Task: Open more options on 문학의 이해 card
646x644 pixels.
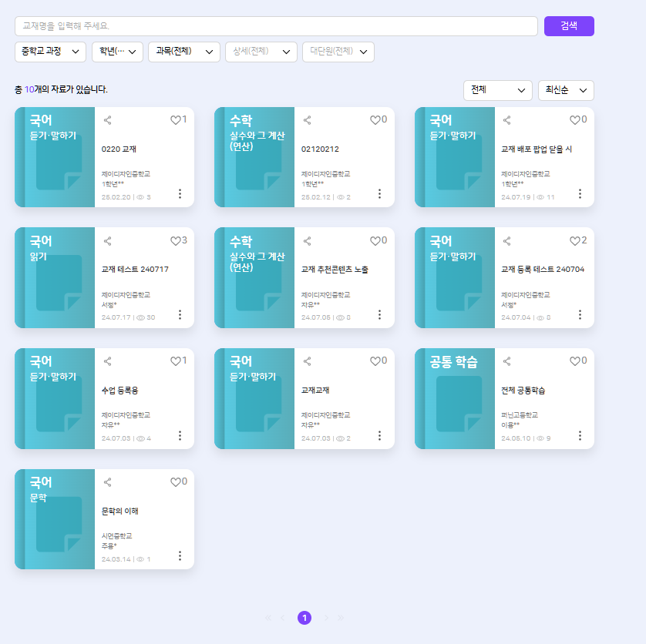Action: click(180, 555)
